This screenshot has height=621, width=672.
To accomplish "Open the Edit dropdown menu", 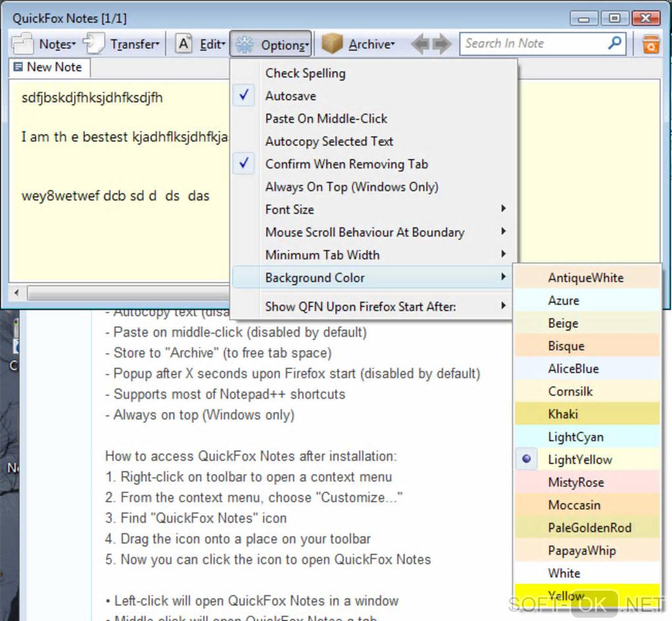I will click(x=212, y=44).
